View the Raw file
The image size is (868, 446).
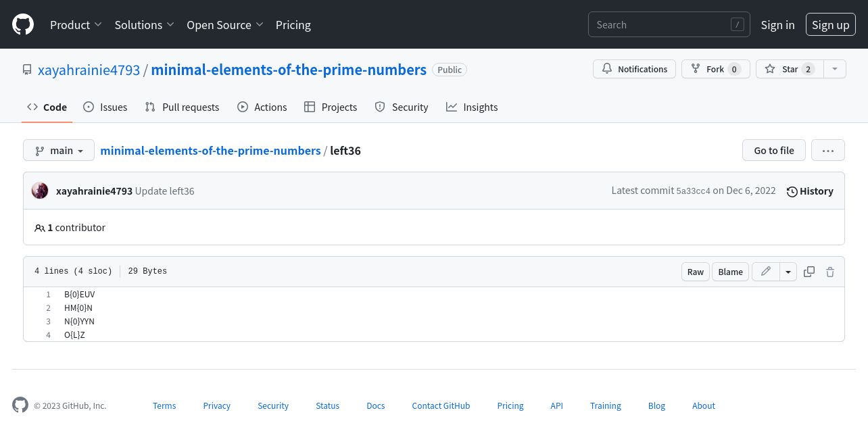point(696,272)
